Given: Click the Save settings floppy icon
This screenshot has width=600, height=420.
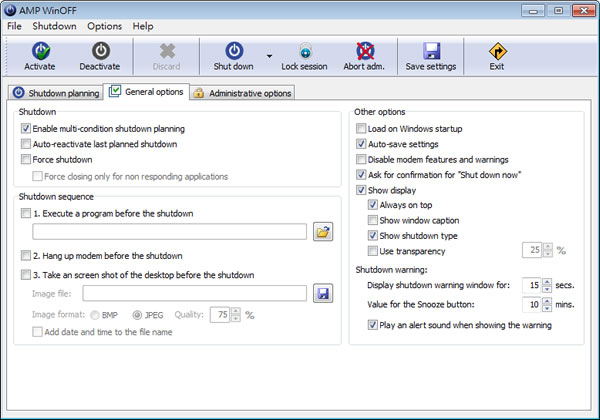Looking at the screenshot, I should click(432, 51).
